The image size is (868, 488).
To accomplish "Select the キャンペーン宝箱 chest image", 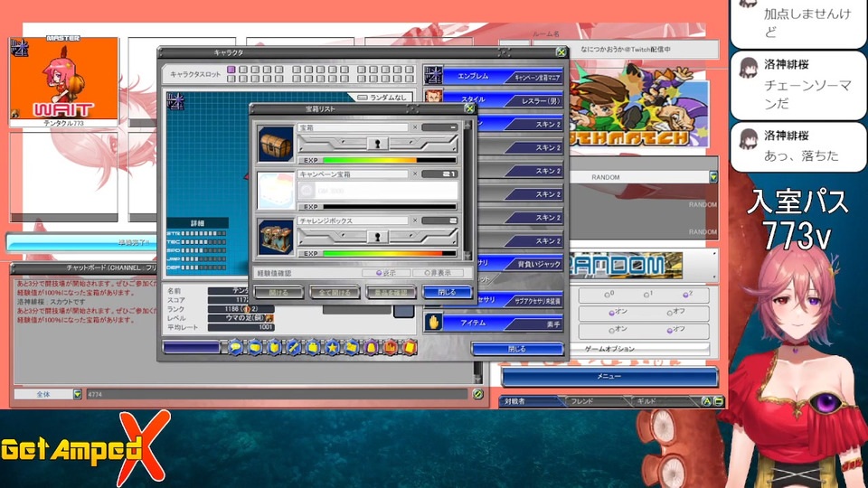I will tap(275, 191).
